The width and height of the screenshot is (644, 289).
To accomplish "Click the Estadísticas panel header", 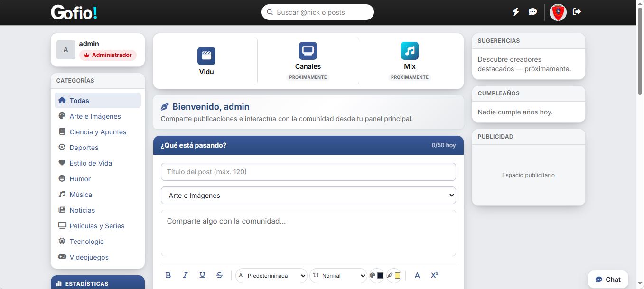I will click(98, 283).
